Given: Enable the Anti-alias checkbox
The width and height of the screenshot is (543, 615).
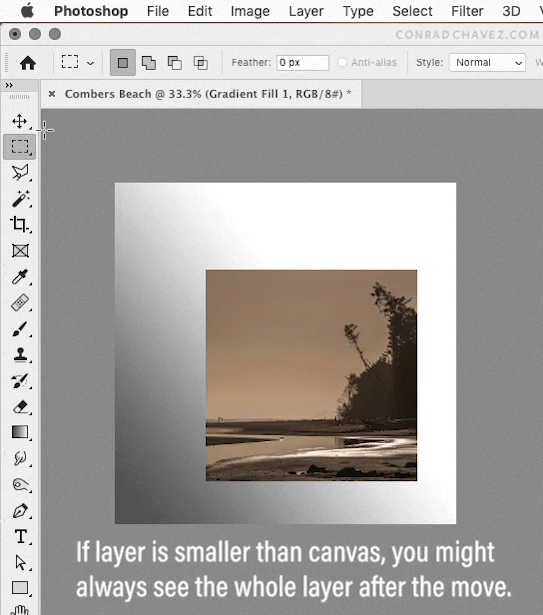Looking at the screenshot, I should [342, 62].
